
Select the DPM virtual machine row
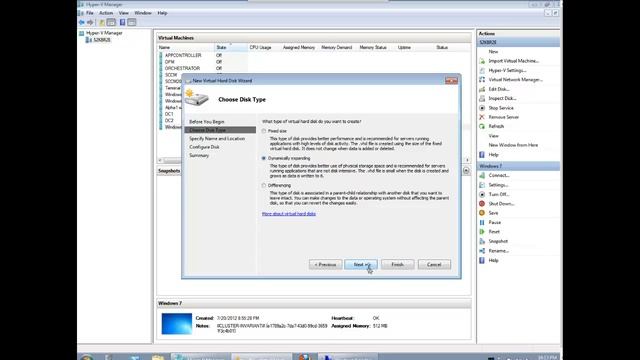169,62
